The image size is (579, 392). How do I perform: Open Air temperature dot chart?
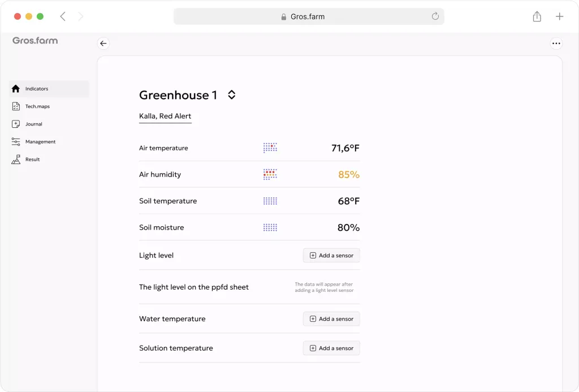click(270, 148)
